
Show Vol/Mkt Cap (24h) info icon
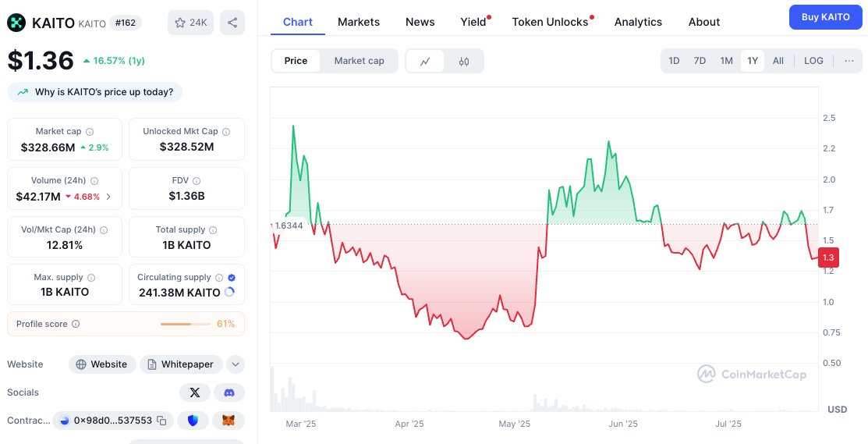[104, 229]
